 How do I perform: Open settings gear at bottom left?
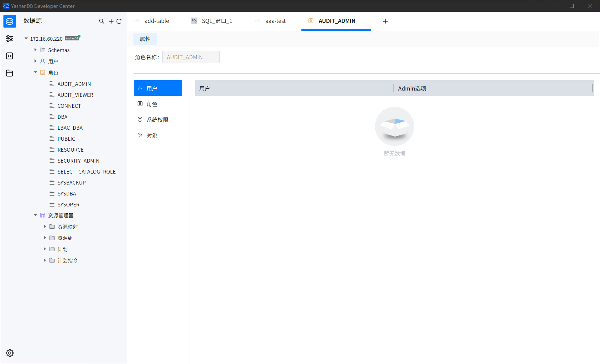pyautogui.click(x=10, y=353)
